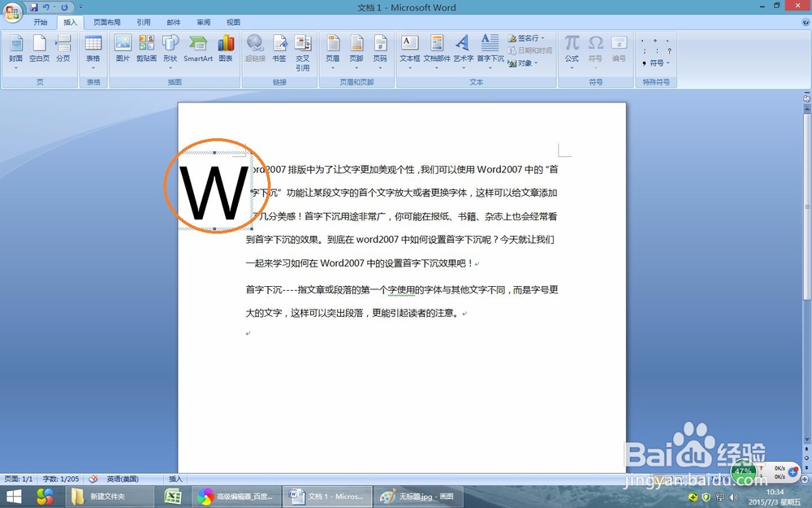Insert a 空白页 blank page
The image size is (812, 508).
click(x=39, y=49)
